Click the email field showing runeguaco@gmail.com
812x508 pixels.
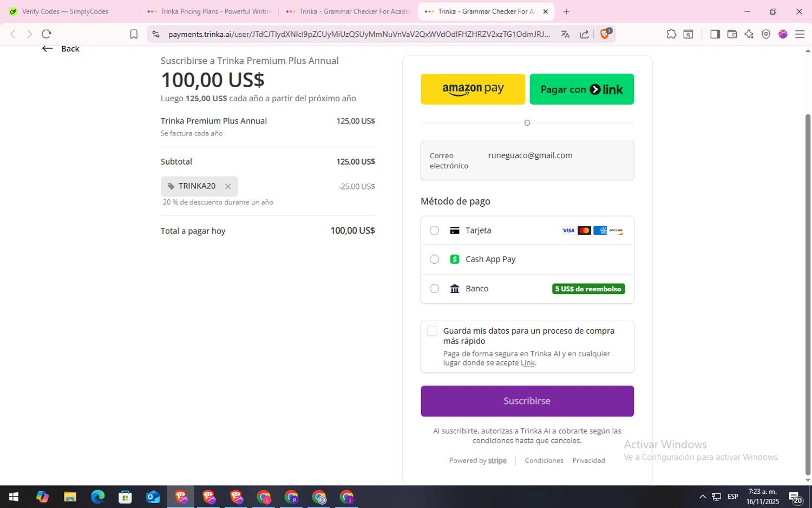coord(527,160)
